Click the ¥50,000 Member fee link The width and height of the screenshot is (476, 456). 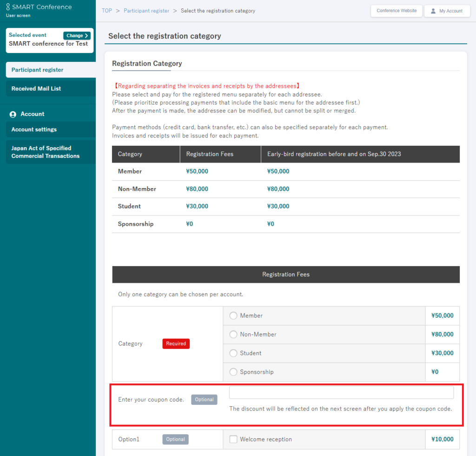[x=197, y=171]
